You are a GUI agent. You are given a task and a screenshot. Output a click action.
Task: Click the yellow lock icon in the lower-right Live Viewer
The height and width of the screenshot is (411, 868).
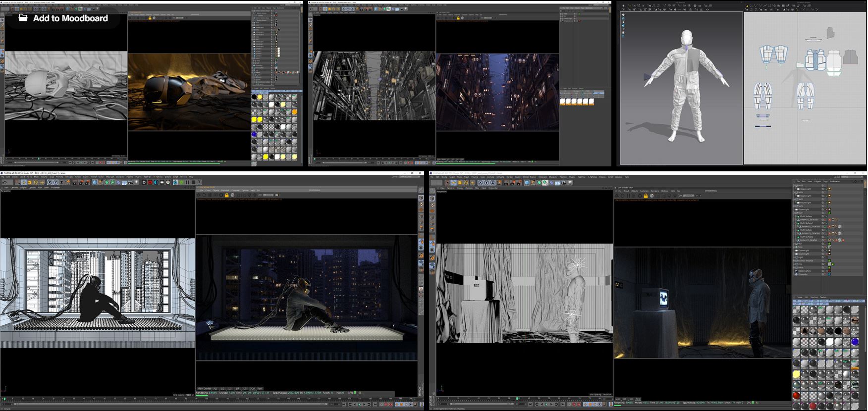(645, 196)
